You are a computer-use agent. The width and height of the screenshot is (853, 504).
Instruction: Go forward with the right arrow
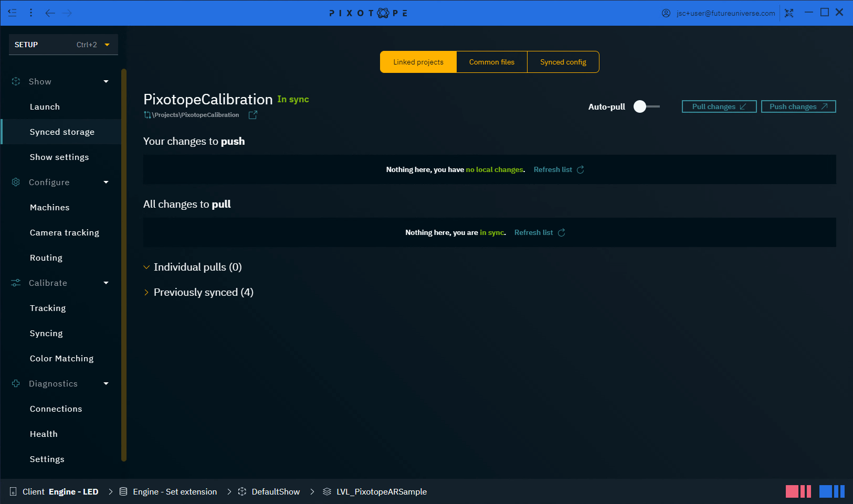(67, 13)
